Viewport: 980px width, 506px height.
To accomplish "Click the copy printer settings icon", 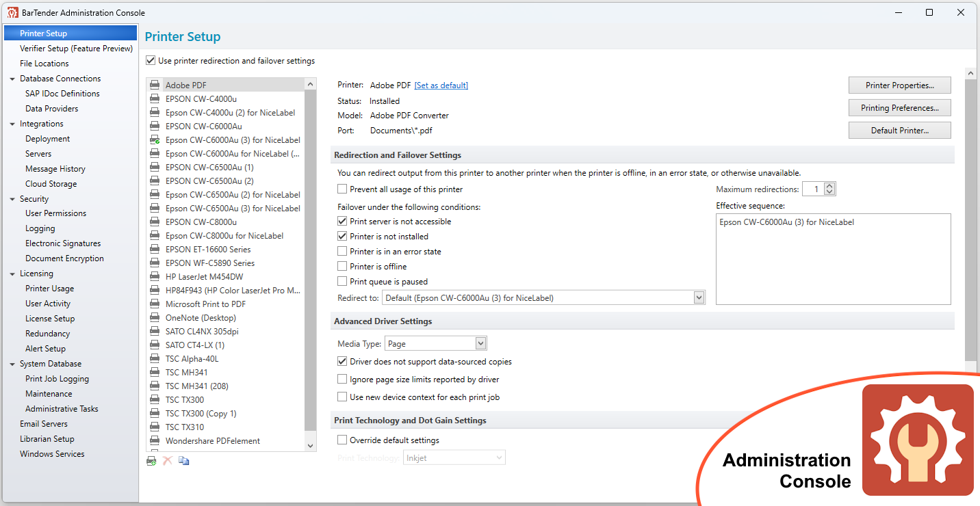I will [183, 461].
